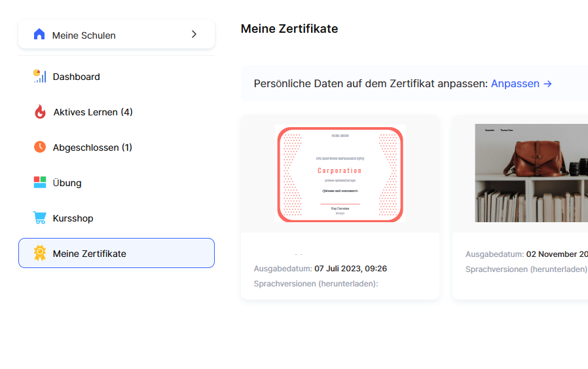Navigate to the Übung menu item

click(67, 183)
